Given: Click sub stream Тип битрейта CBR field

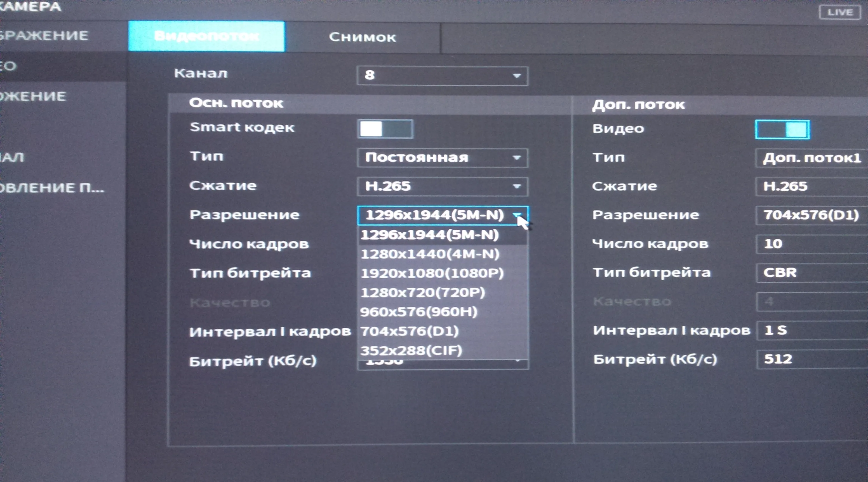Looking at the screenshot, I should (811, 273).
